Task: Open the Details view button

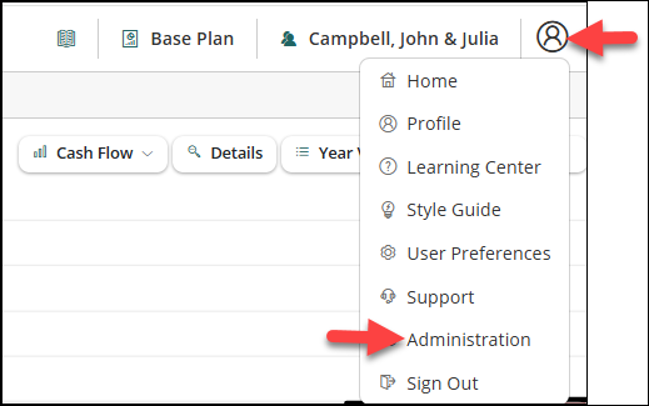Action: 224,154
